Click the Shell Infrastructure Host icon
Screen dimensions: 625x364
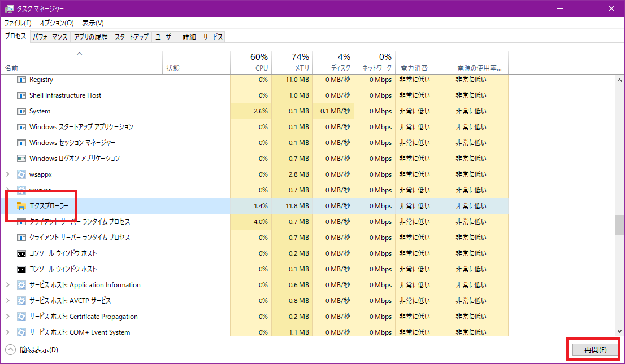click(21, 95)
